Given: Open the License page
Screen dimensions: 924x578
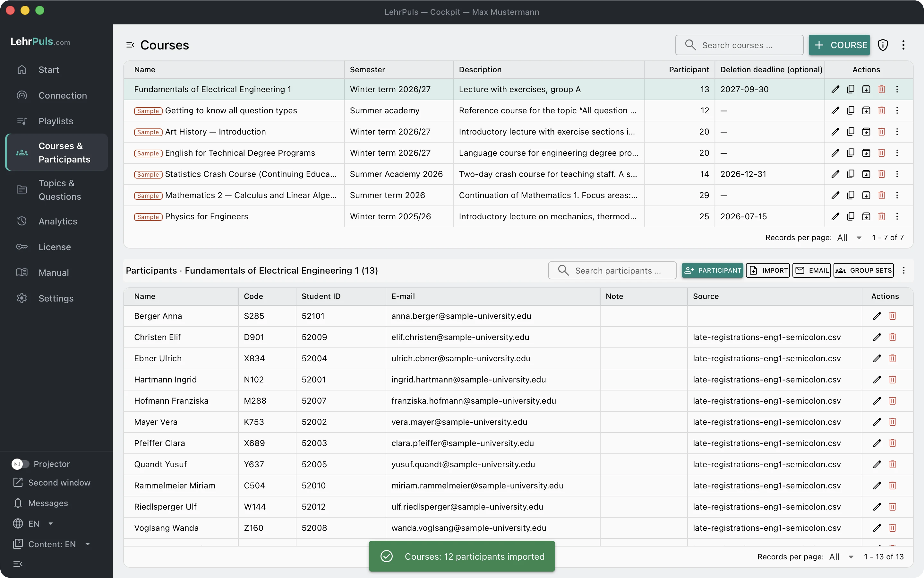Looking at the screenshot, I should [56, 247].
